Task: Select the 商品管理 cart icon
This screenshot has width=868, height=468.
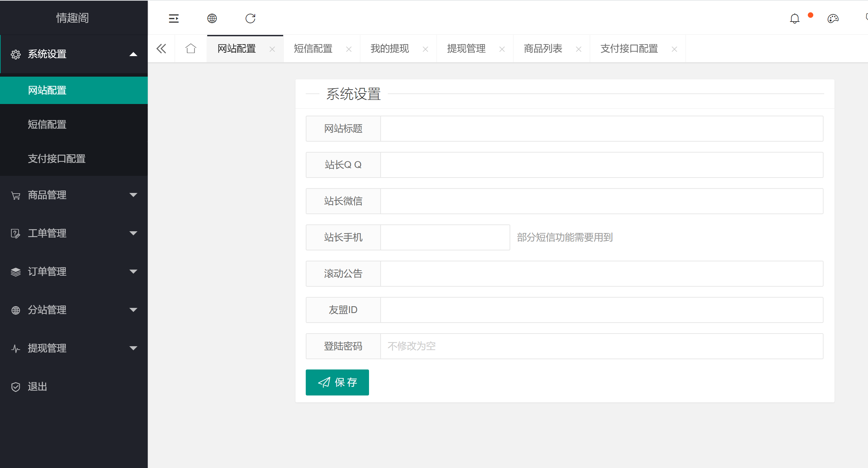Action: click(x=16, y=195)
